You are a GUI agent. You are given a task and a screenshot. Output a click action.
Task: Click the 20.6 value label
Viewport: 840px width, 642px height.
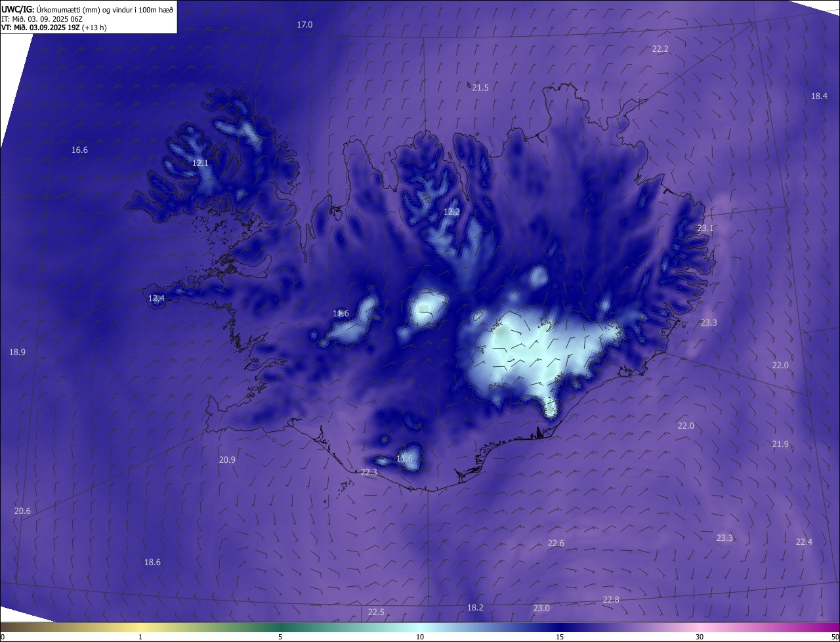coord(22,511)
